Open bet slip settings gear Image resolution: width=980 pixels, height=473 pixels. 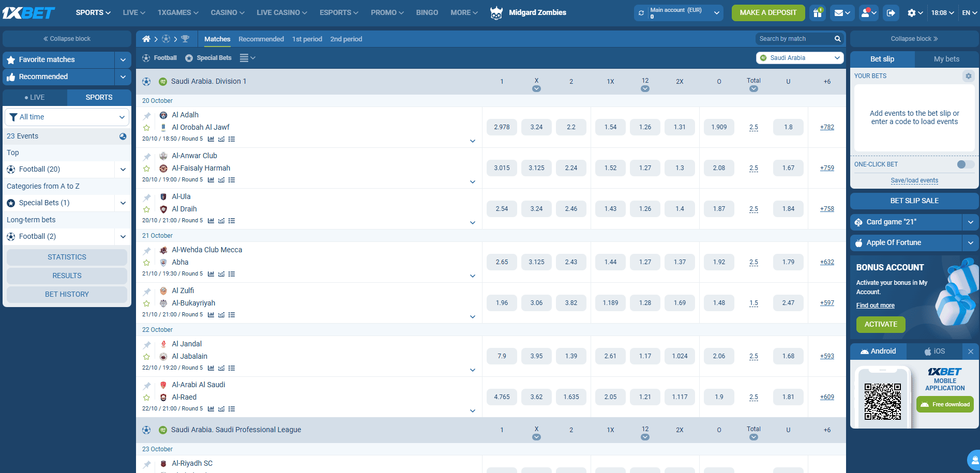click(969, 76)
